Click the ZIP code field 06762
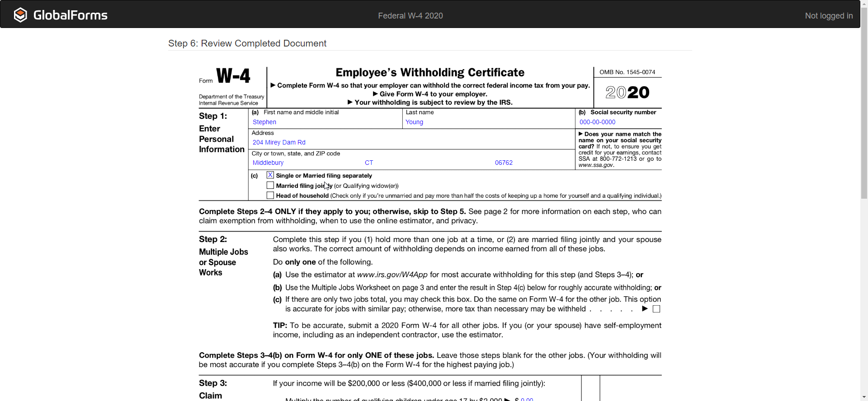The width and height of the screenshot is (868, 401). [x=504, y=163]
